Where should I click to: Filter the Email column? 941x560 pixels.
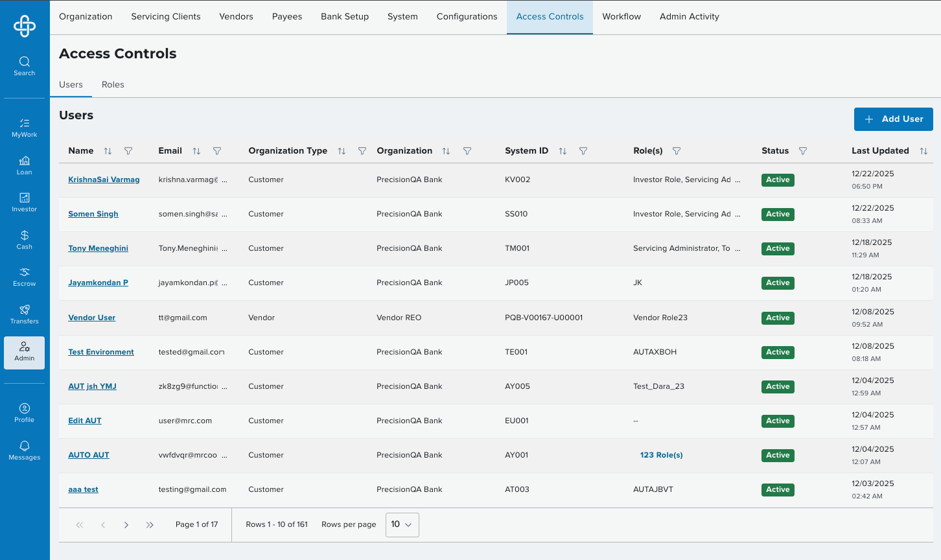(217, 151)
